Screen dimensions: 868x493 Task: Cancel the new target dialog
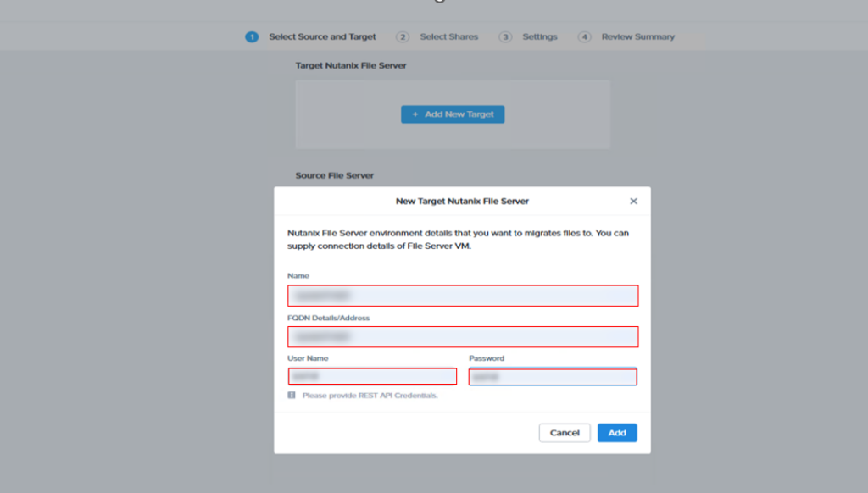coord(564,433)
